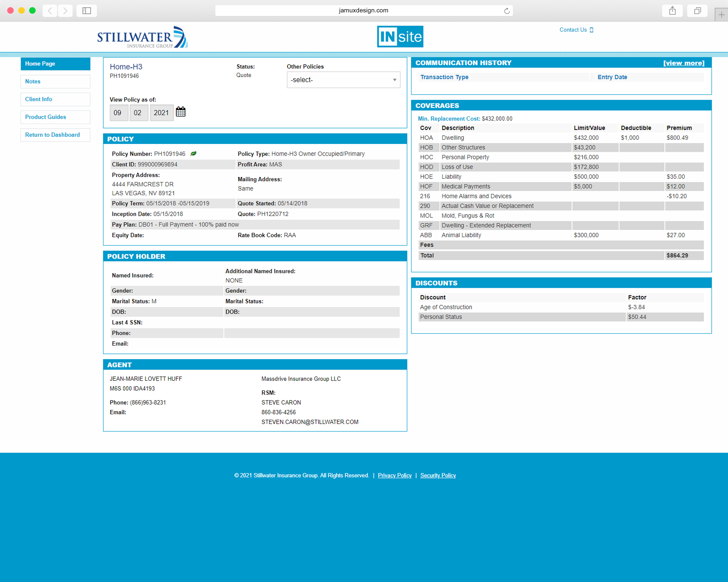Click the Home-H3 policy heading

click(x=126, y=67)
